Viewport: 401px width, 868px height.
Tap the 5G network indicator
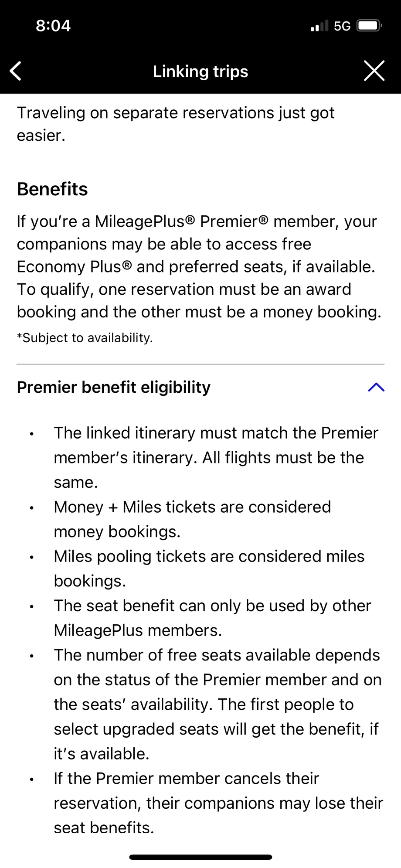[342, 26]
